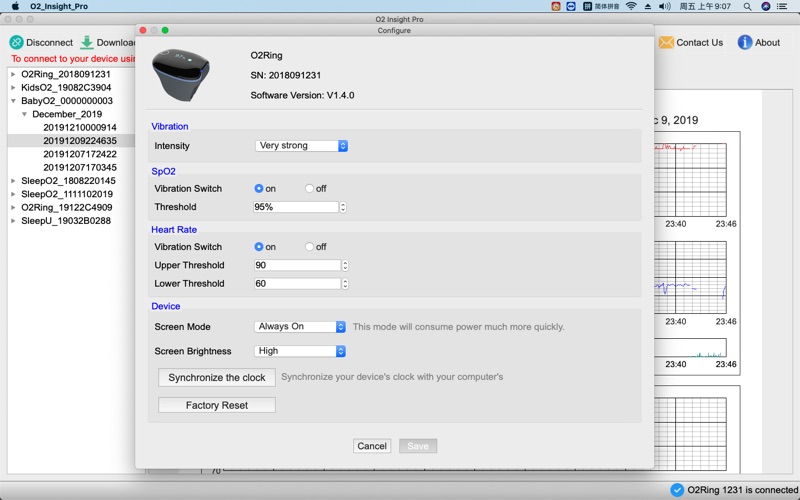Open Siri icon in menu bar

(x=765, y=6)
